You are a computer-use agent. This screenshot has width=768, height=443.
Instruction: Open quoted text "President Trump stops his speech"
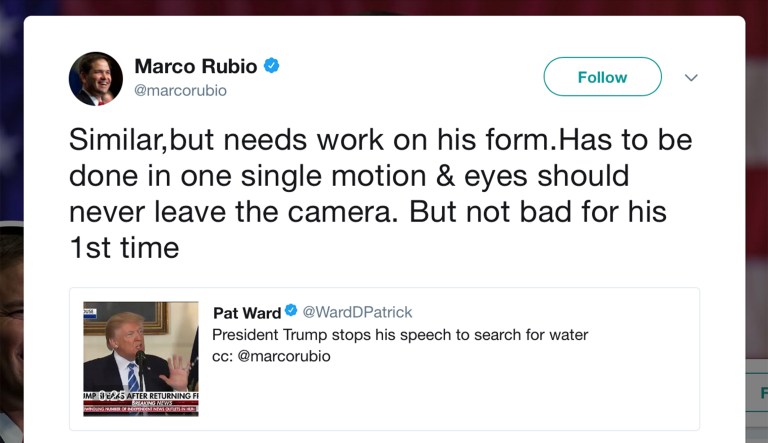pyautogui.click(x=400, y=334)
